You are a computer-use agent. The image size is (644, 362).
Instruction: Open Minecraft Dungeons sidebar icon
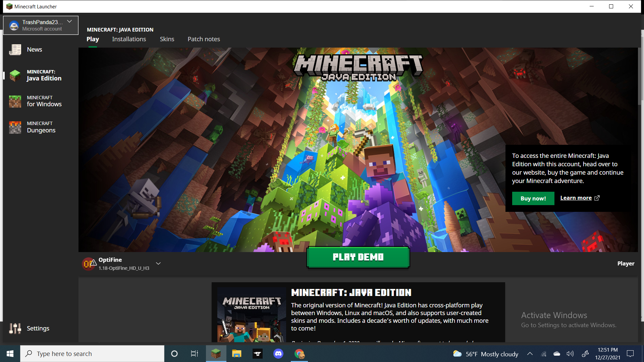pyautogui.click(x=15, y=127)
